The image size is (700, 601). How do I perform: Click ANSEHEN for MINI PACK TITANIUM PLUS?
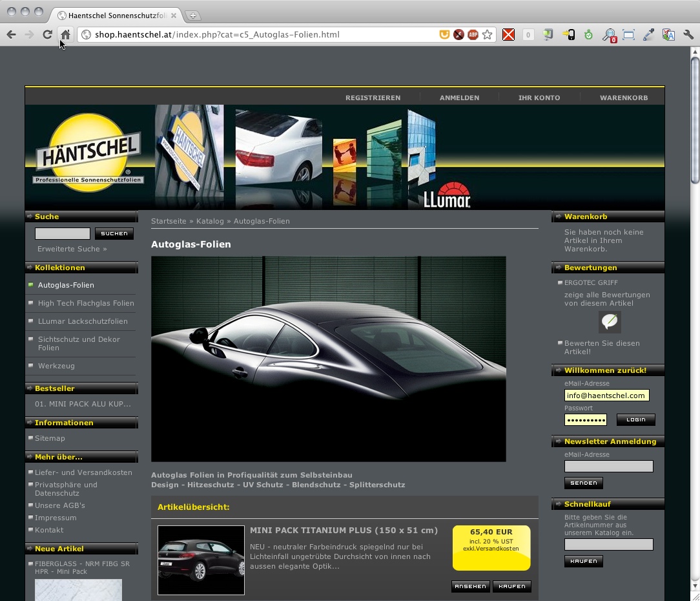coord(471,586)
